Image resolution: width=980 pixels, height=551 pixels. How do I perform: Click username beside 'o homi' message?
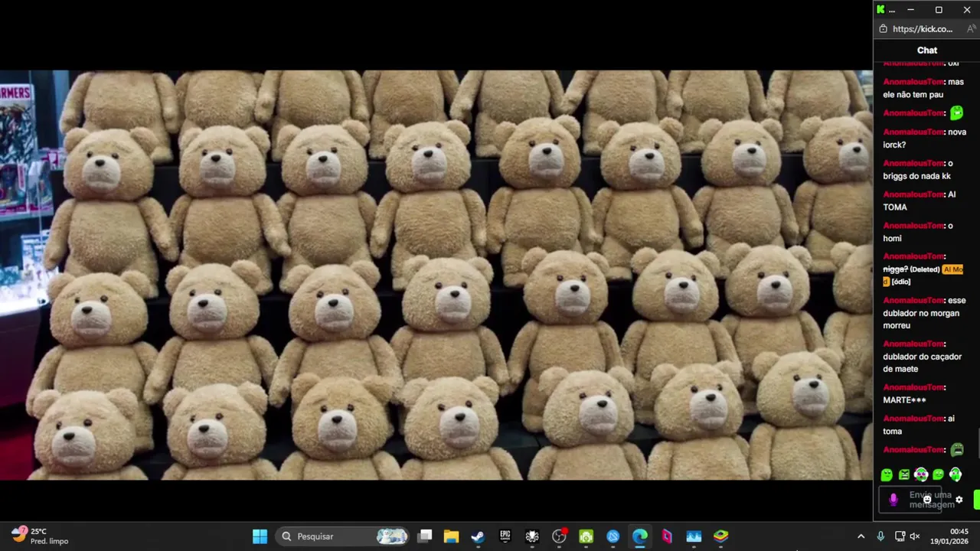(x=913, y=226)
